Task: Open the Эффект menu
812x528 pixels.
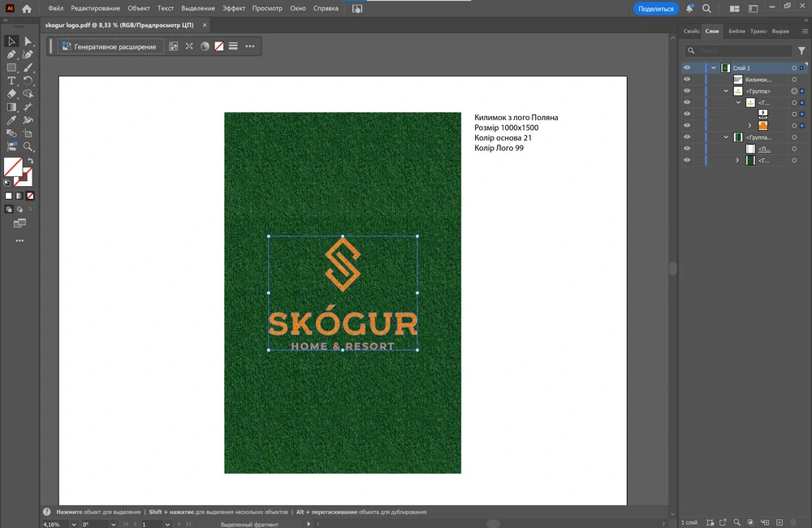Action: [x=234, y=8]
